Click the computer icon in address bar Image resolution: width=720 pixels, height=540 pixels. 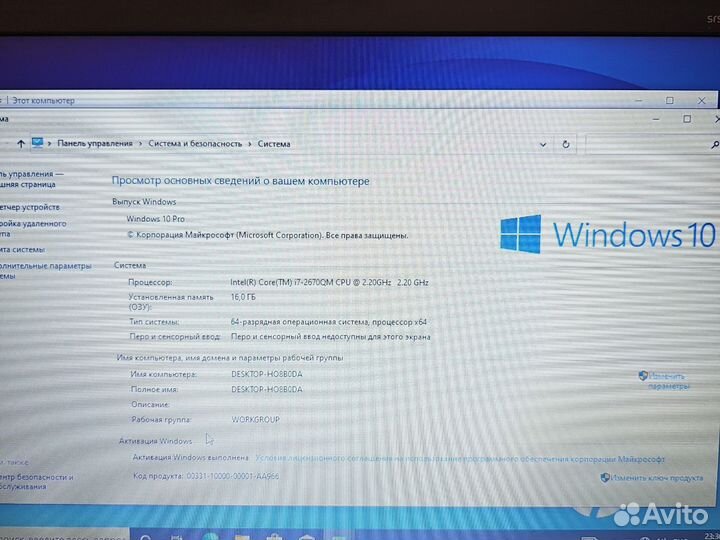38,143
